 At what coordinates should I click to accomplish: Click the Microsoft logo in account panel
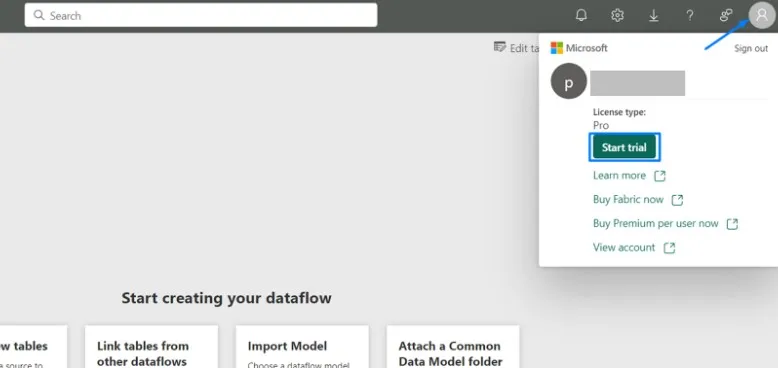(557, 48)
